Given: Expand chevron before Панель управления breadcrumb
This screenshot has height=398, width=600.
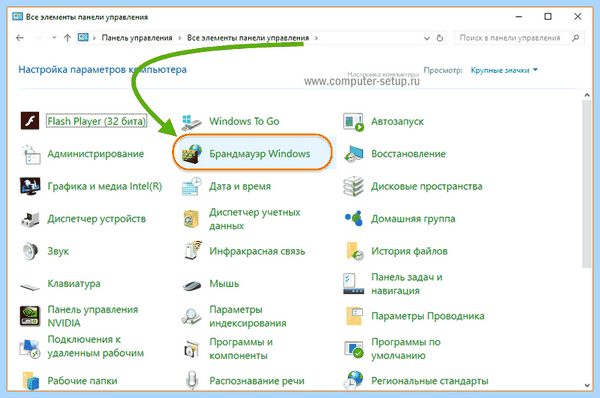Looking at the screenshot, I should point(94,38).
